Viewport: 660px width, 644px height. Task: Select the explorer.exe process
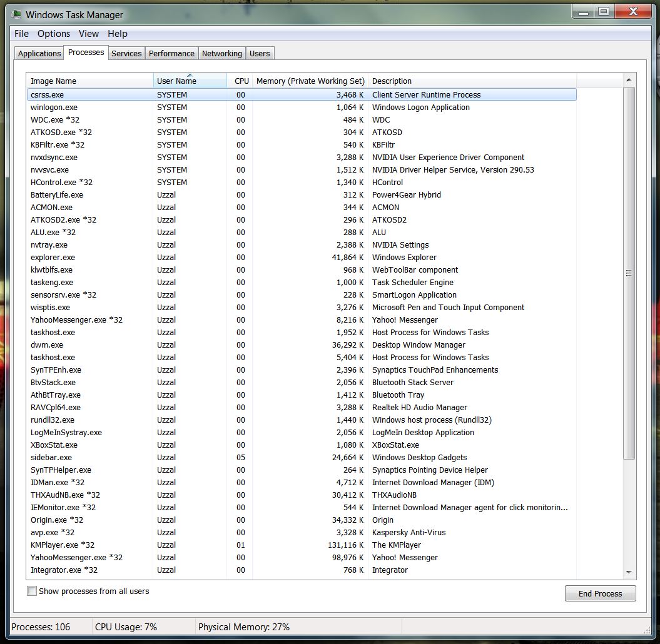302,258
